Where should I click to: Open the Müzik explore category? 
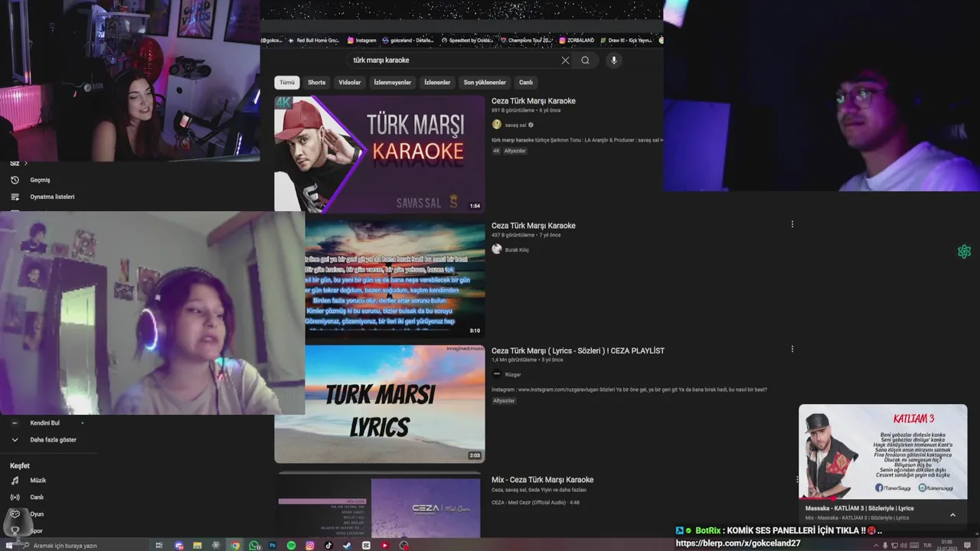pyautogui.click(x=38, y=481)
